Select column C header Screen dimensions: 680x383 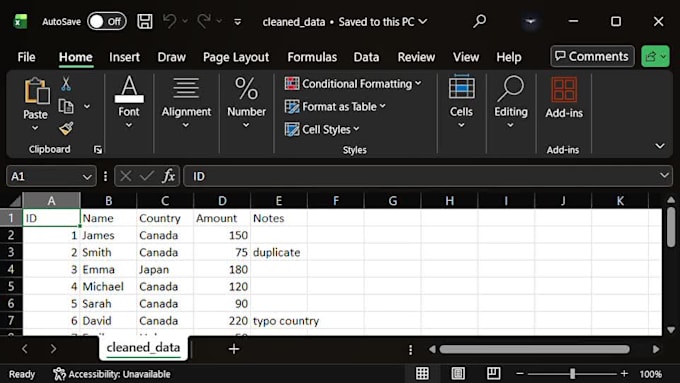[165, 200]
